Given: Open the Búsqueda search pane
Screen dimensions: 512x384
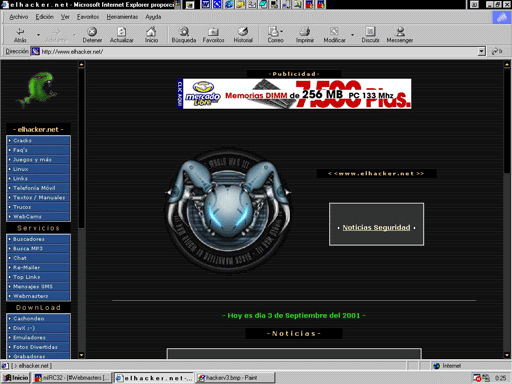Looking at the screenshot, I should pyautogui.click(x=184, y=35).
